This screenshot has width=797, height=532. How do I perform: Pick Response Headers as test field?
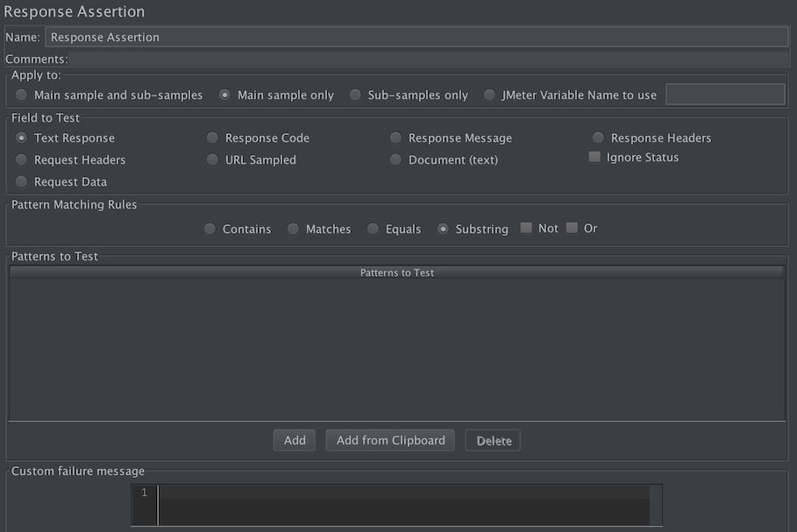pos(598,138)
